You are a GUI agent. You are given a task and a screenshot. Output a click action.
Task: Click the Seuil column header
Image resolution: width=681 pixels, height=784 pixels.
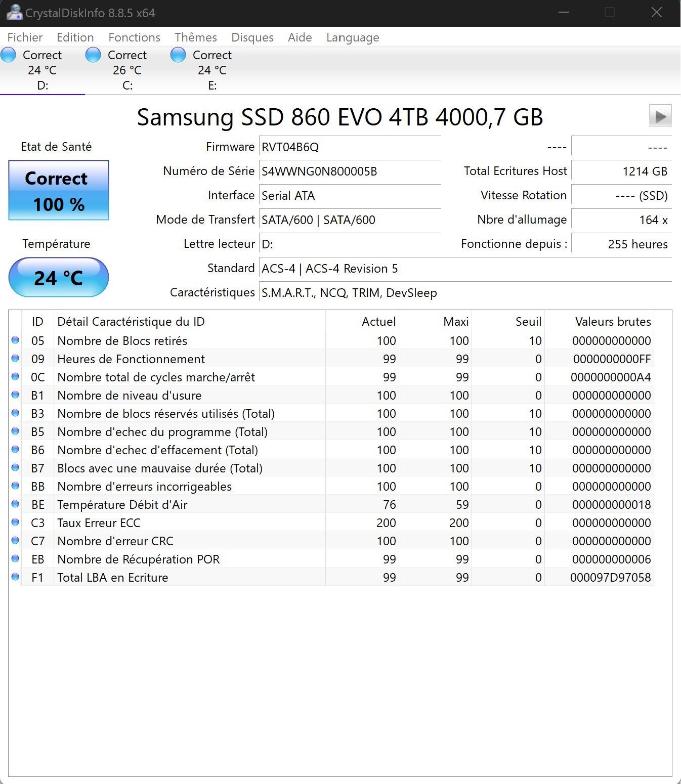tap(508, 322)
